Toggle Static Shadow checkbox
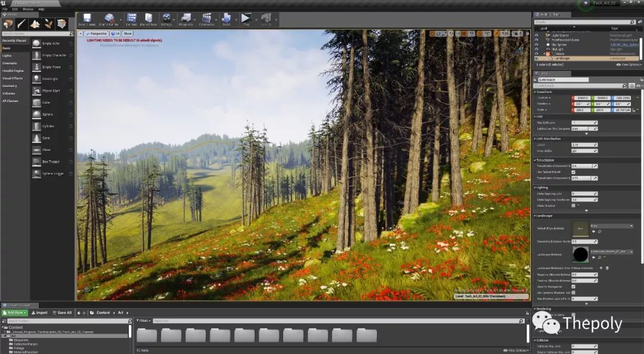The width and height of the screenshot is (644, 354). point(574,206)
